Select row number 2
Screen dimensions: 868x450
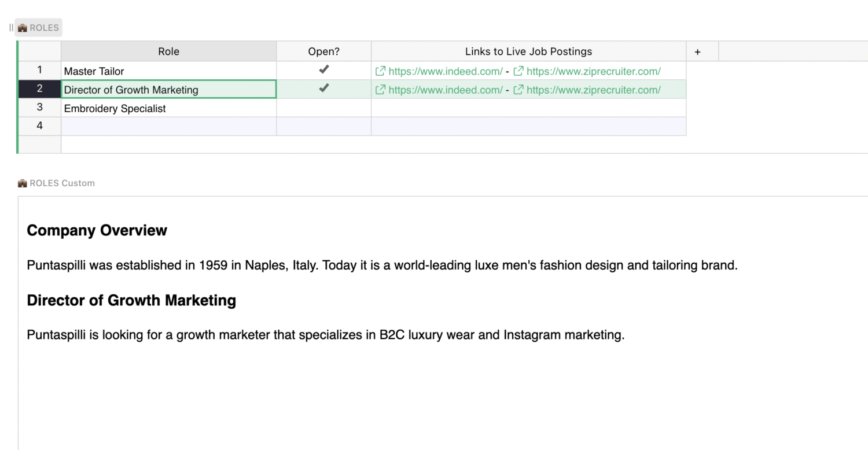coord(39,89)
